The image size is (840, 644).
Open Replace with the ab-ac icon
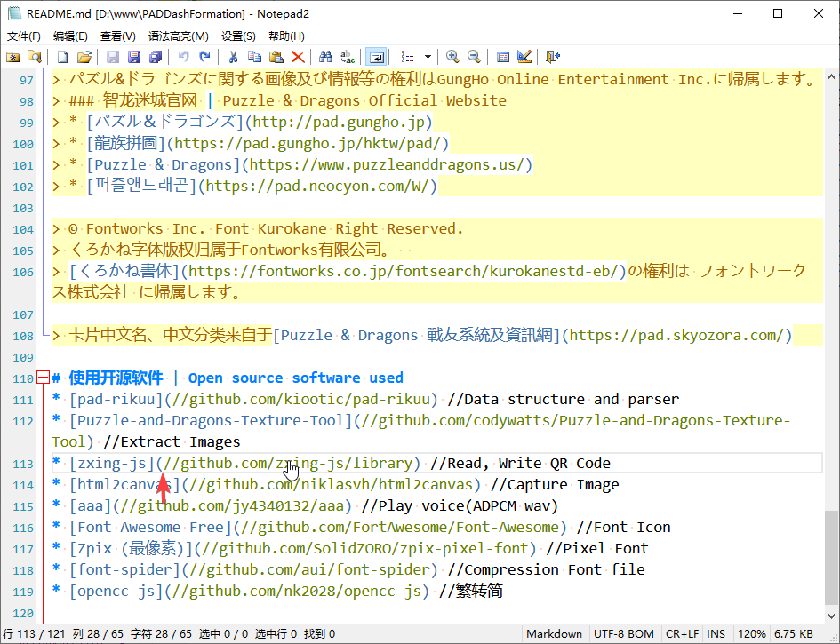[x=348, y=57]
